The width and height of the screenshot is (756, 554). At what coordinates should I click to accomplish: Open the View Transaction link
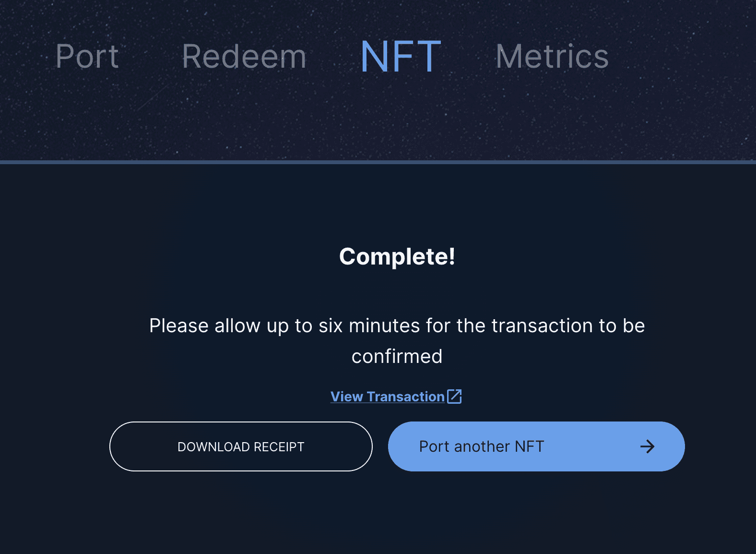click(x=388, y=397)
